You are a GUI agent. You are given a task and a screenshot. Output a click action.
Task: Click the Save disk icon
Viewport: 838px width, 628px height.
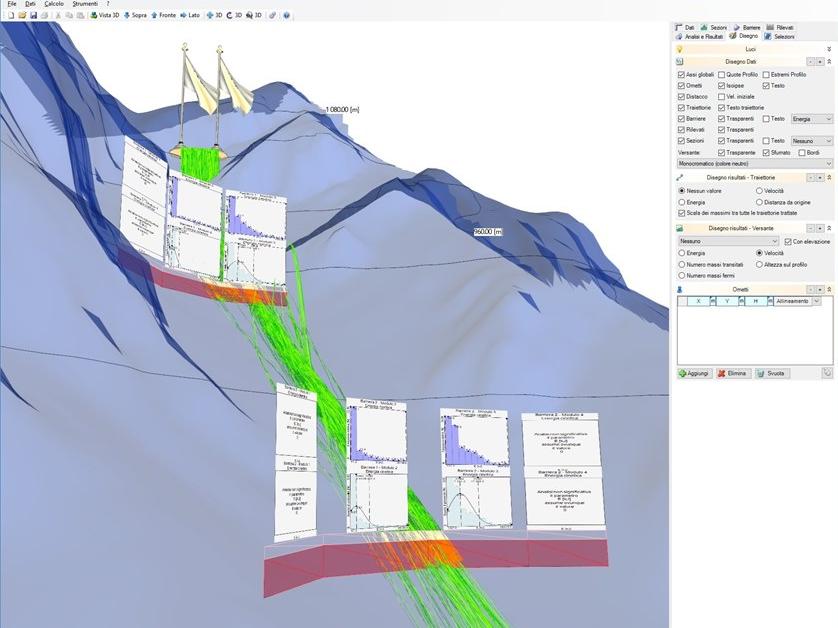32,16
